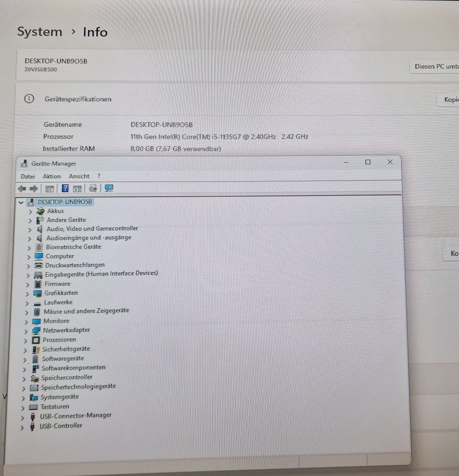The image size is (459, 476).
Task: Click the Back arrow in Geräte-Manager toolbar
Action: coord(22,188)
